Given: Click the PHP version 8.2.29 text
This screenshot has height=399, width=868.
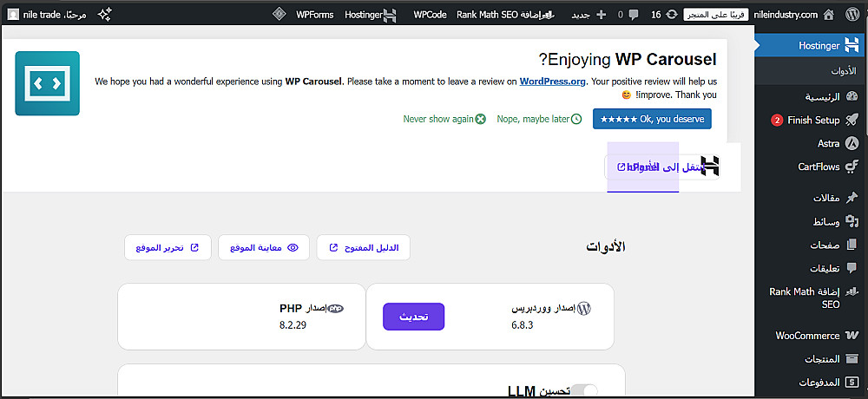Looking at the screenshot, I should (x=293, y=325).
